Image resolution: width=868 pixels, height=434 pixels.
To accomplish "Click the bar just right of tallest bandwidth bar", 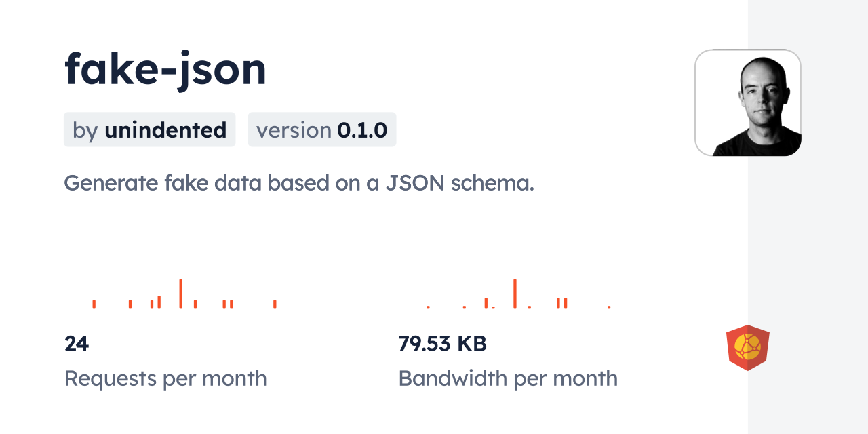I will pos(529,307).
